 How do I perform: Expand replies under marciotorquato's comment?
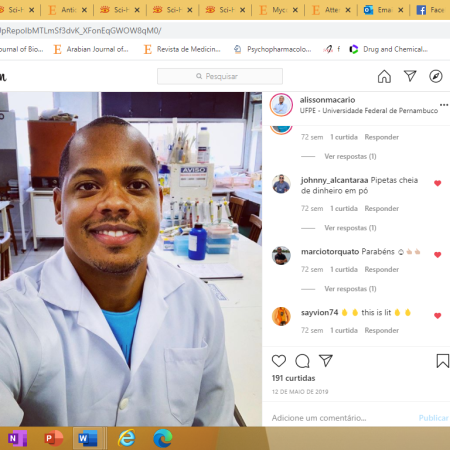pyautogui.click(x=350, y=289)
